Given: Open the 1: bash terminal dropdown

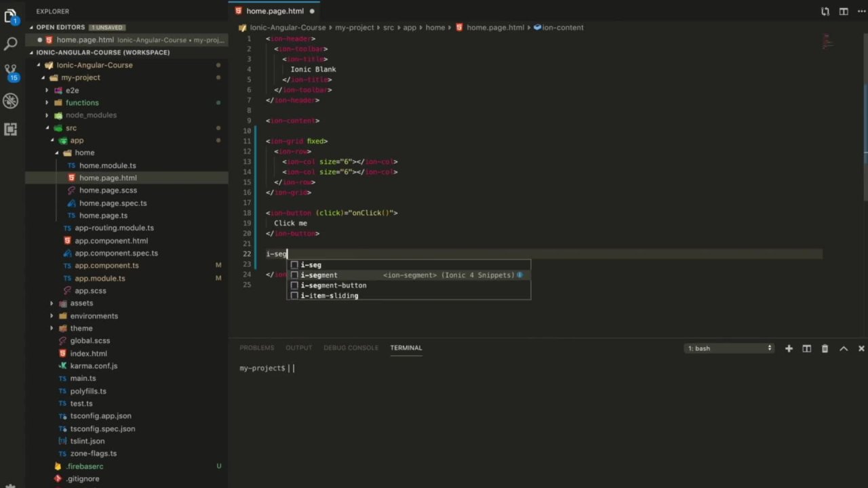Looking at the screenshot, I should [729, 348].
